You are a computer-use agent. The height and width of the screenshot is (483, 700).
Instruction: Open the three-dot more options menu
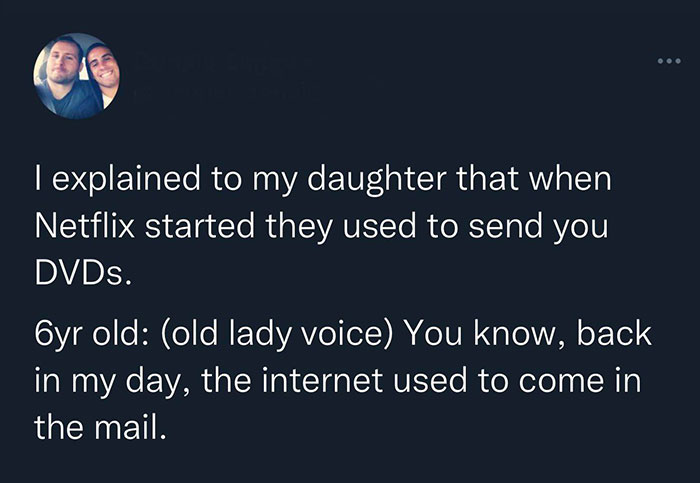pos(669,61)
